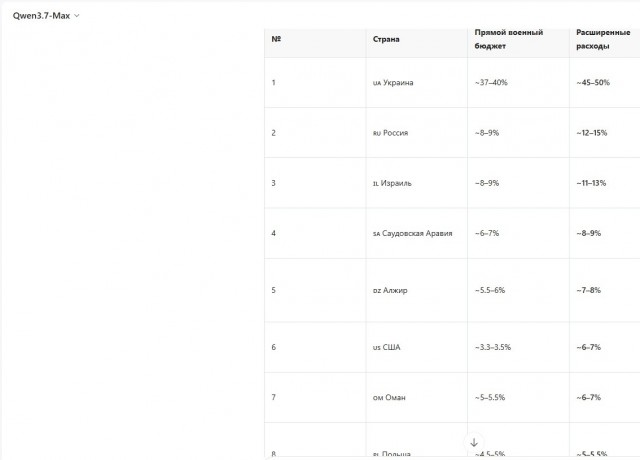Click the ~11–13% value for Израиль
The image size is (640, 460).
pyautogui.click(x=591, y=183)
